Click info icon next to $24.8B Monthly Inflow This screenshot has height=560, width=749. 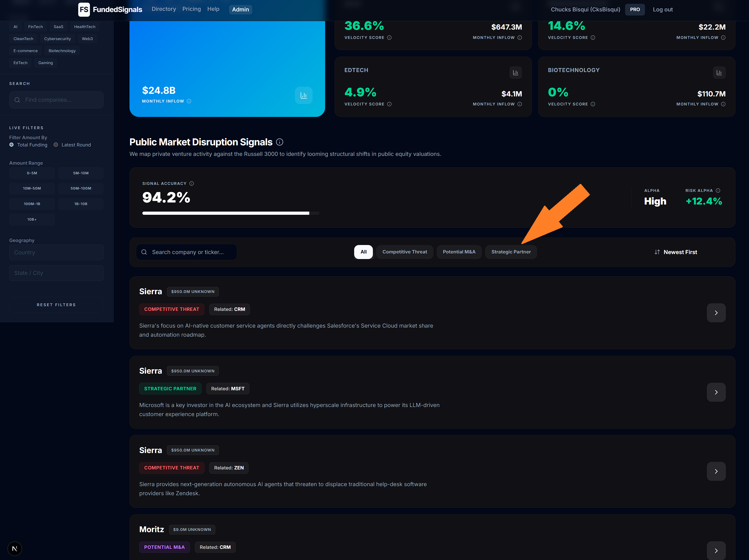(x=189, y=101)
